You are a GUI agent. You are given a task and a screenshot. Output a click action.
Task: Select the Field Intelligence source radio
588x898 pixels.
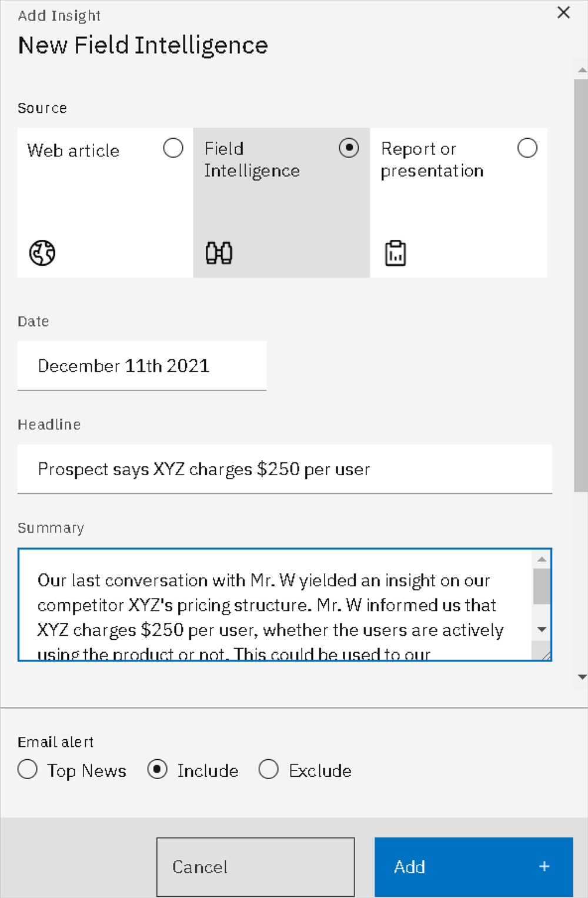click(349, 148)
